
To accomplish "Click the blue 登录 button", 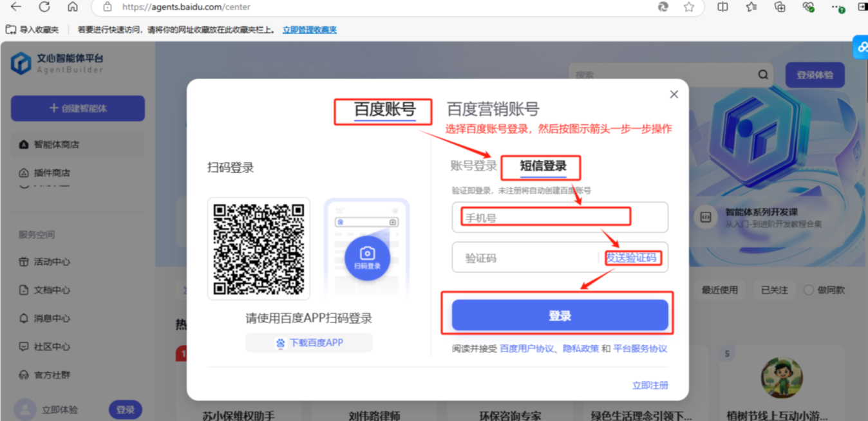I will coord(560,316).
